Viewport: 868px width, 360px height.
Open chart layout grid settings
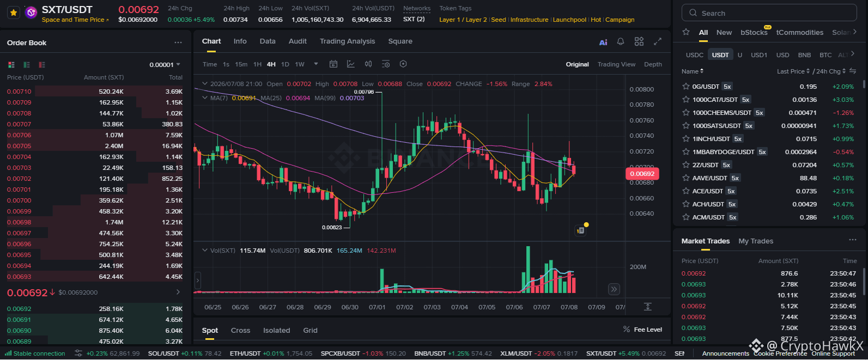(x=639, y=41)
